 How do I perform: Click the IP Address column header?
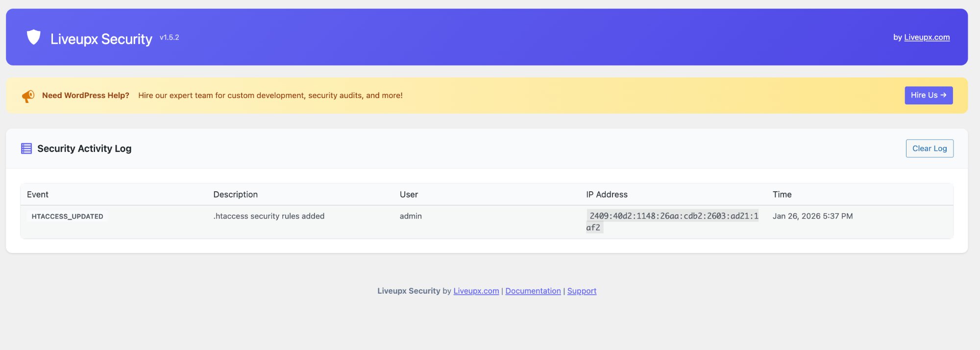tap(607, 195)
